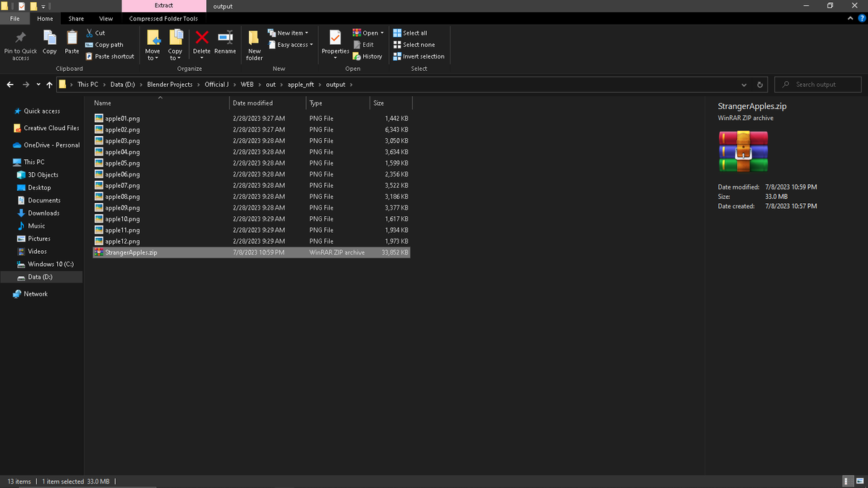
Task: Sort by Date modified column header
Action: tap(267, 103)
